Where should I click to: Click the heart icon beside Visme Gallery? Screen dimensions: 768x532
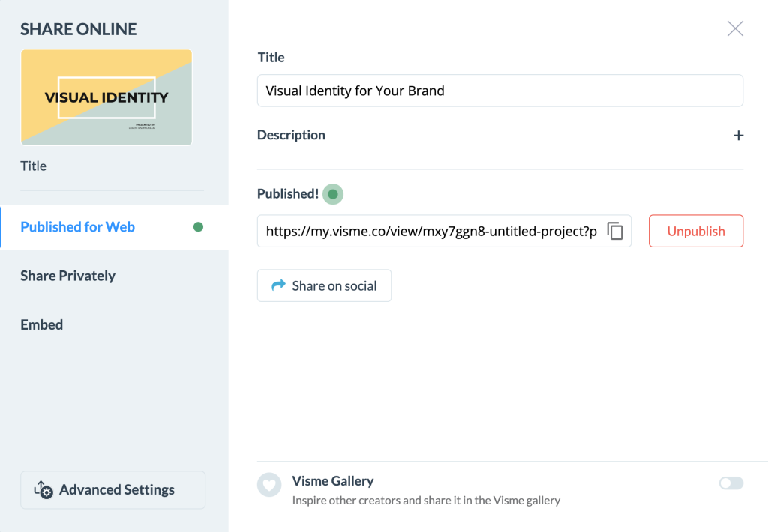point(269,485)
